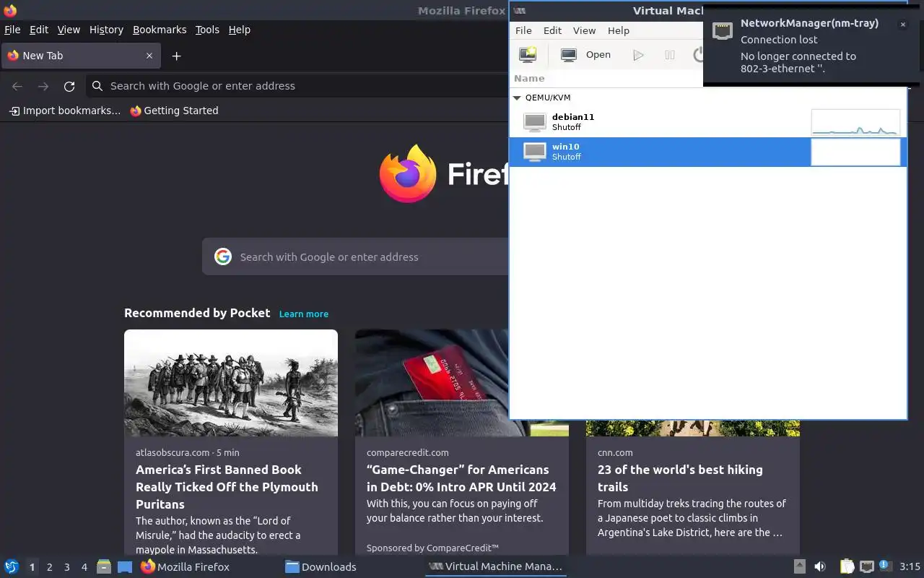Open the Getting Started bookmark
Screen dimensions: 924x578
tap(174, 111)
